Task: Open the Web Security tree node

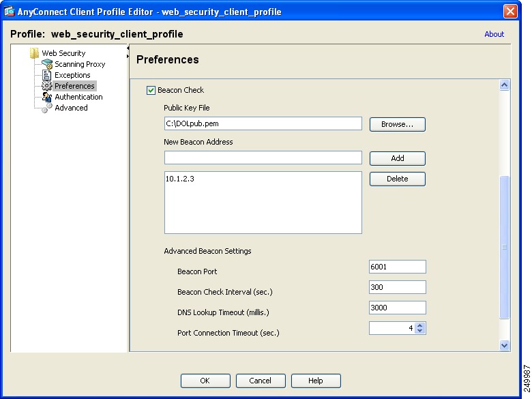Action: [63, 53]
